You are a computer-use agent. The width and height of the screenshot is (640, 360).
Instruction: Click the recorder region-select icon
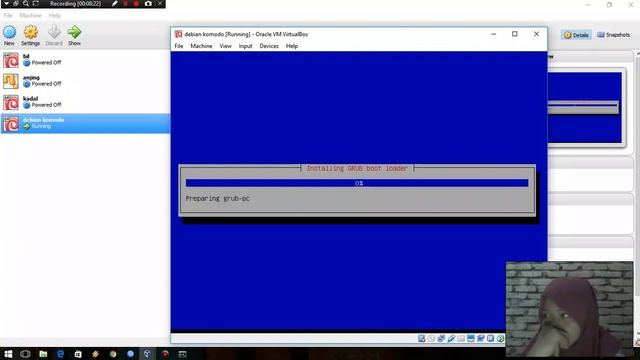click(x=36, y=3)
